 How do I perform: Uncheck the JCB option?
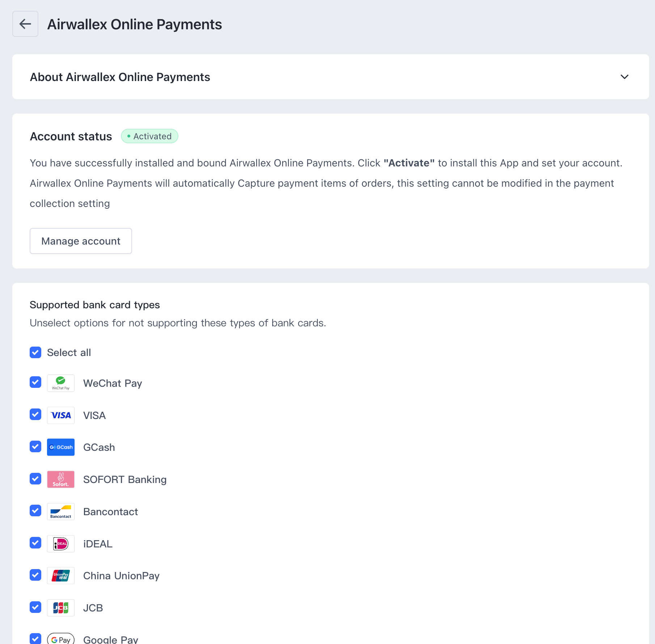[x=35, y=607]
